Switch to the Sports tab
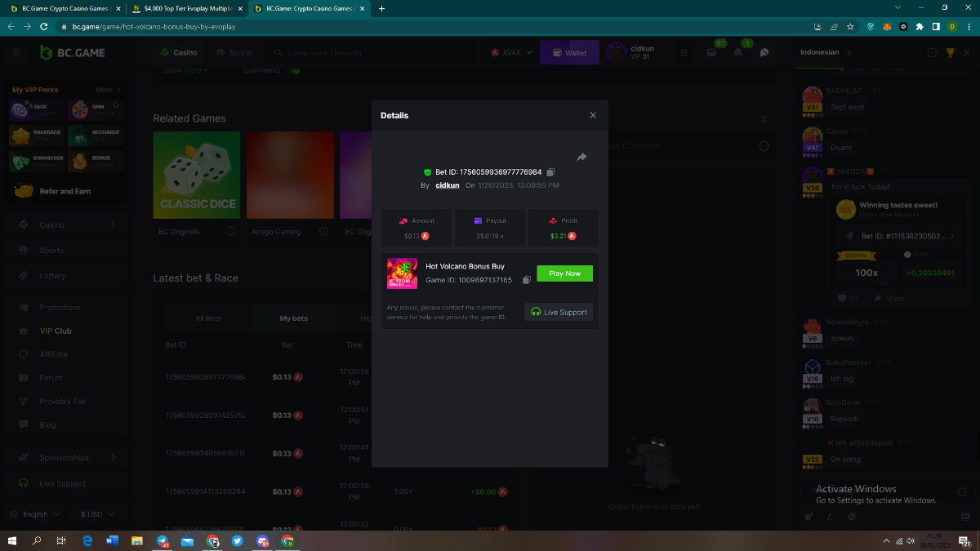980x551 pixels. click(234, 52)
